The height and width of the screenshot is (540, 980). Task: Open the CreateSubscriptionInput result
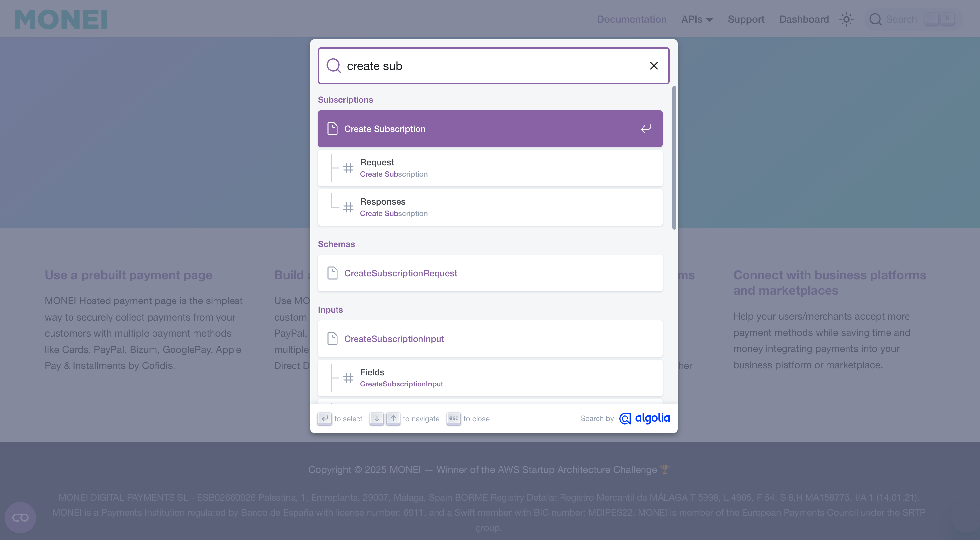(x=490, y=339)
